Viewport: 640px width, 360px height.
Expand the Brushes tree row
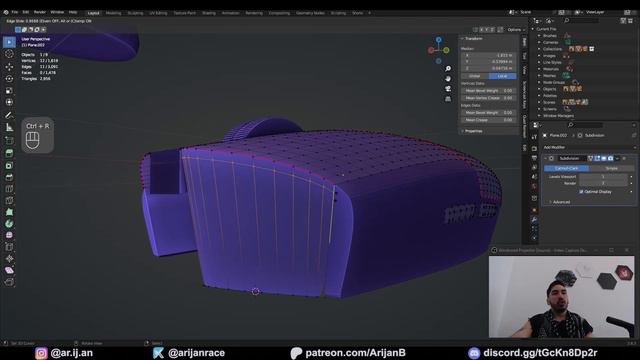point(539,36)
